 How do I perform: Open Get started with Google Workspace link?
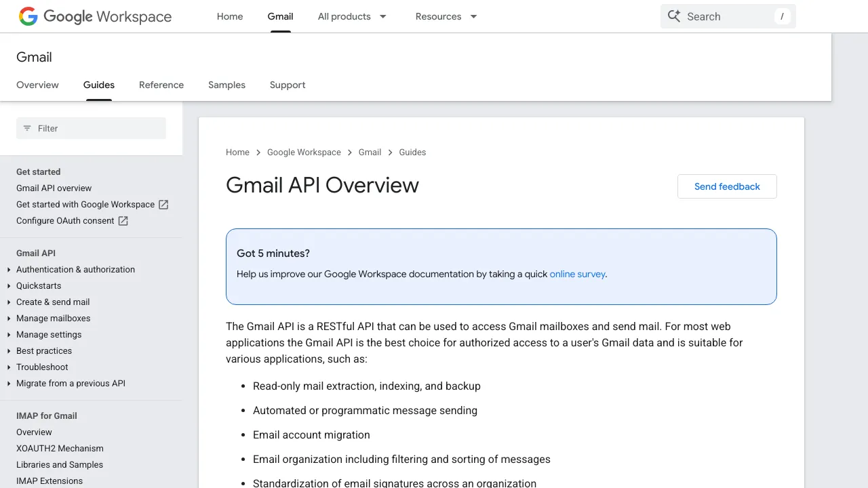tap(85, 205)
